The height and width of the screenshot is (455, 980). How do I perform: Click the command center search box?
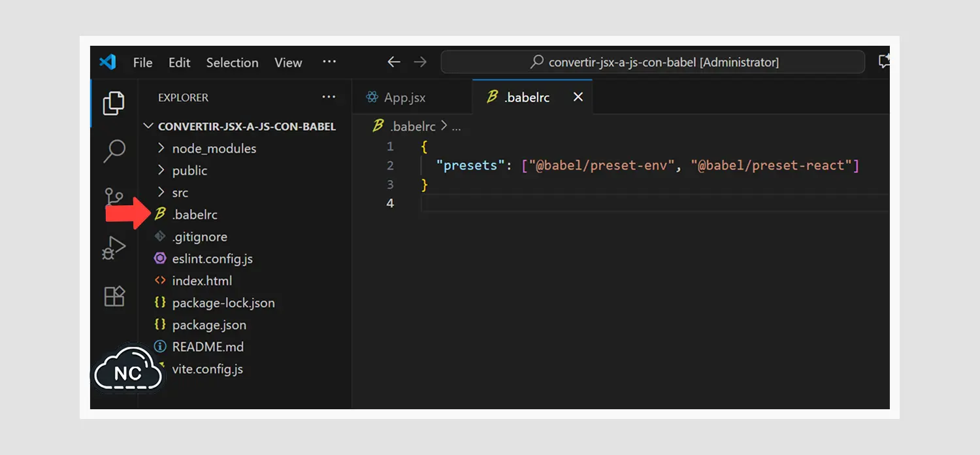coord(653,62)
